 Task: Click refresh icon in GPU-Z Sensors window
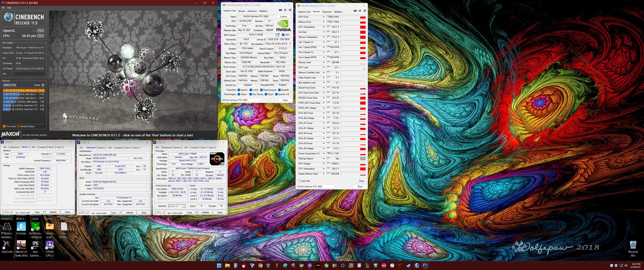tap(360, 11)
